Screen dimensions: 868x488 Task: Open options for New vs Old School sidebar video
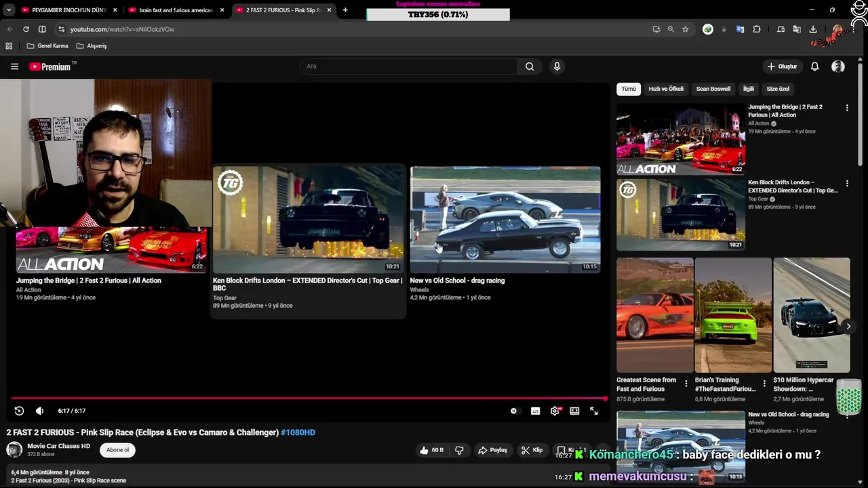(x=847, y=415)
